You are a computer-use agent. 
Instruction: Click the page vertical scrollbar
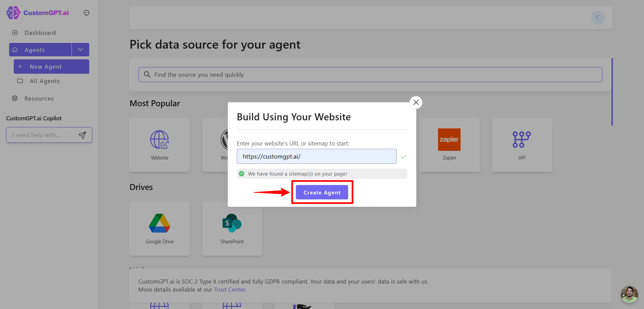pos(612,92)
